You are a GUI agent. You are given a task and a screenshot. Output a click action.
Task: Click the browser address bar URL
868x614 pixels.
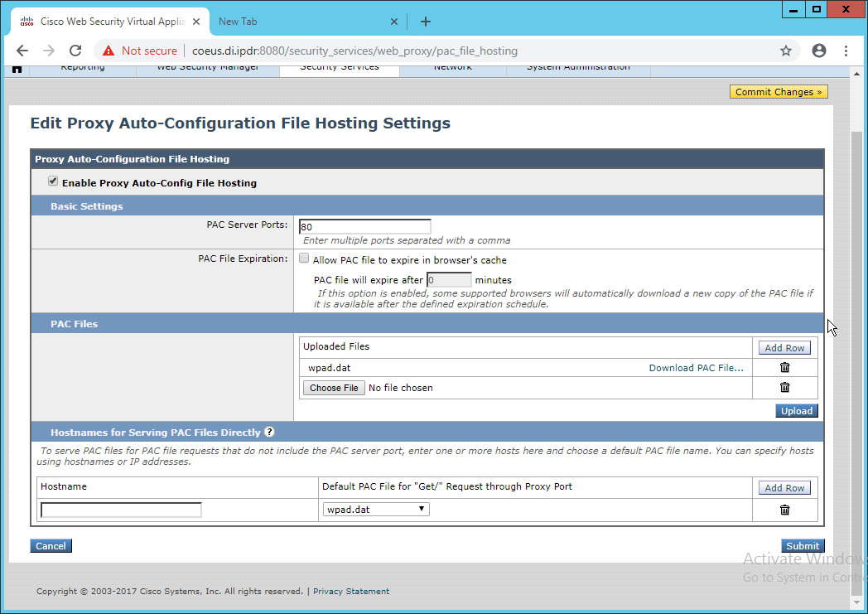[354, 51]
